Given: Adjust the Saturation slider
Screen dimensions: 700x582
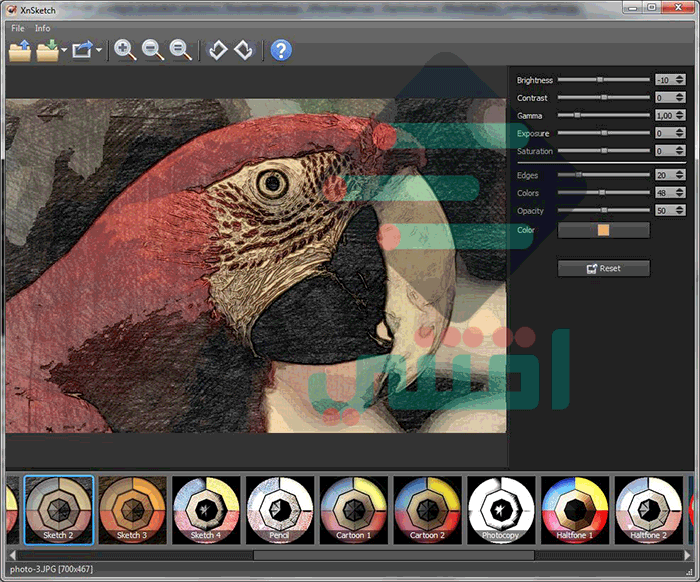Looking at the screenshot, I should pos(604,151).
